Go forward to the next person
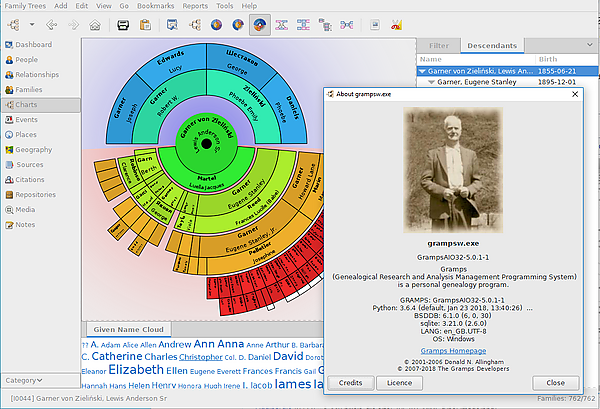 coord(73,25)
